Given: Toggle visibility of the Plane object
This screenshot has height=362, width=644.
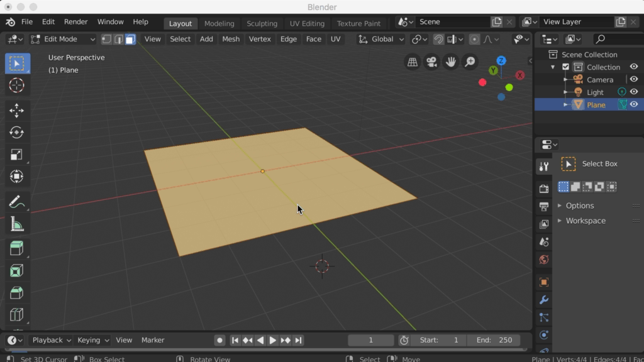Looking at the screenshot, I should tap(634, 105).
